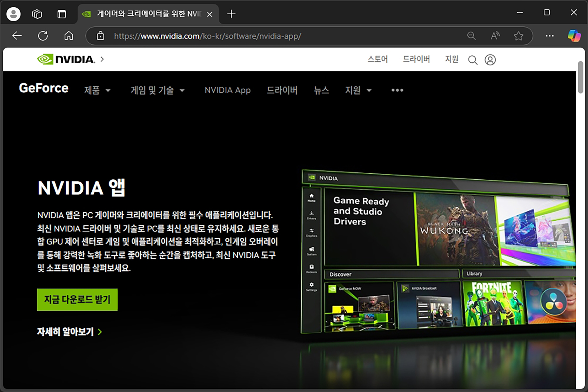Click the browser home icon
The height and width of the screenshot is (392, 588).
click(69, 36)
